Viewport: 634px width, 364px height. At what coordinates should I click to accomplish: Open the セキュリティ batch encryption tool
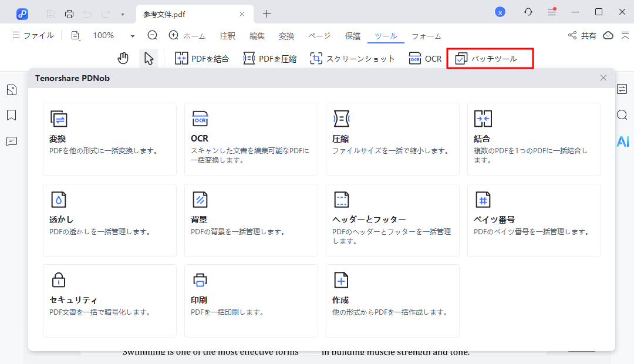[109, 301]
